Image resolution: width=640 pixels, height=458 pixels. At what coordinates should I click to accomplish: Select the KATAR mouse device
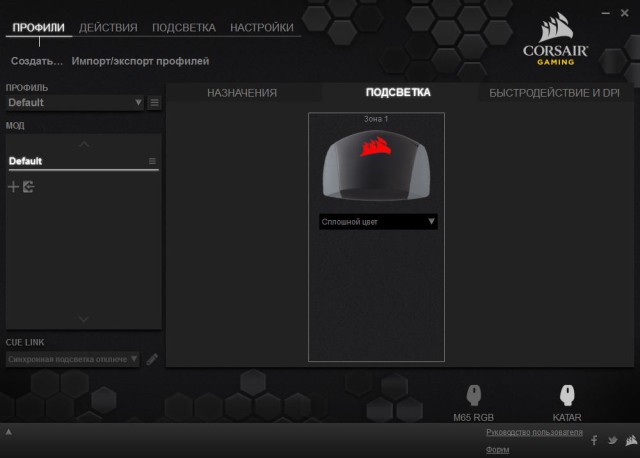(x=566, y=396)
